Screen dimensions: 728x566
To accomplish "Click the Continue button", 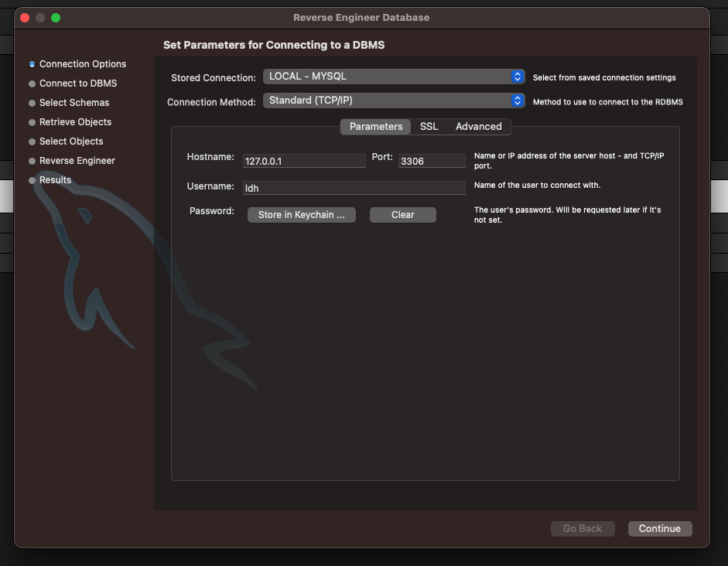I will click(x=660, y=528).
